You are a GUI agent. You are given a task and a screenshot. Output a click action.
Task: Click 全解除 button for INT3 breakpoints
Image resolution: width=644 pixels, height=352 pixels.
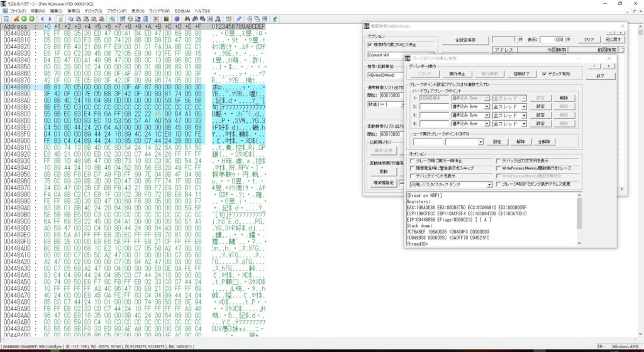coord(544,142)
